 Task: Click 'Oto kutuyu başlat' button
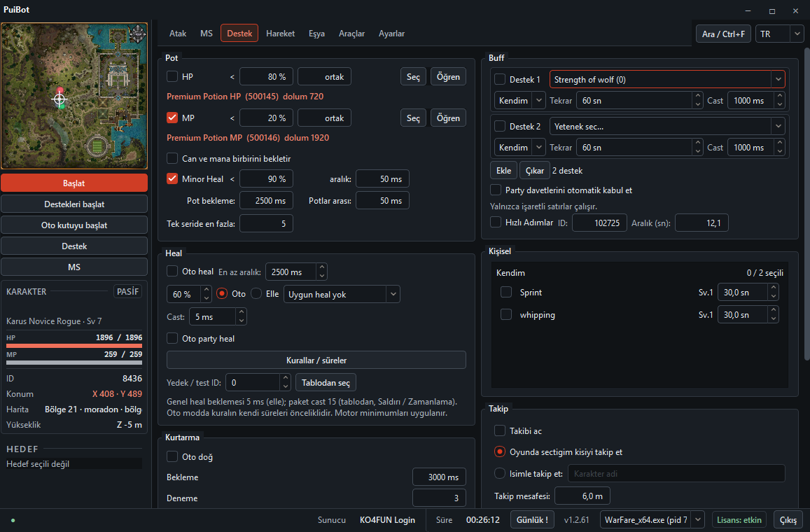(x=74, y=225)
